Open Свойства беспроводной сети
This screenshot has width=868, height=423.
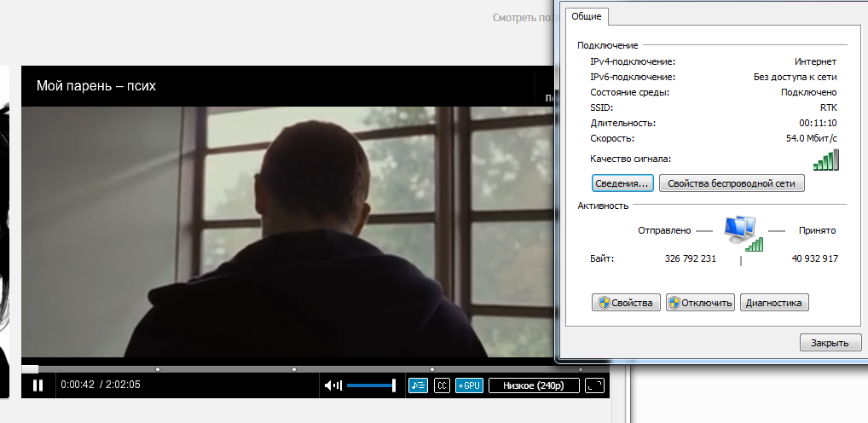click(x=732, y=183)
